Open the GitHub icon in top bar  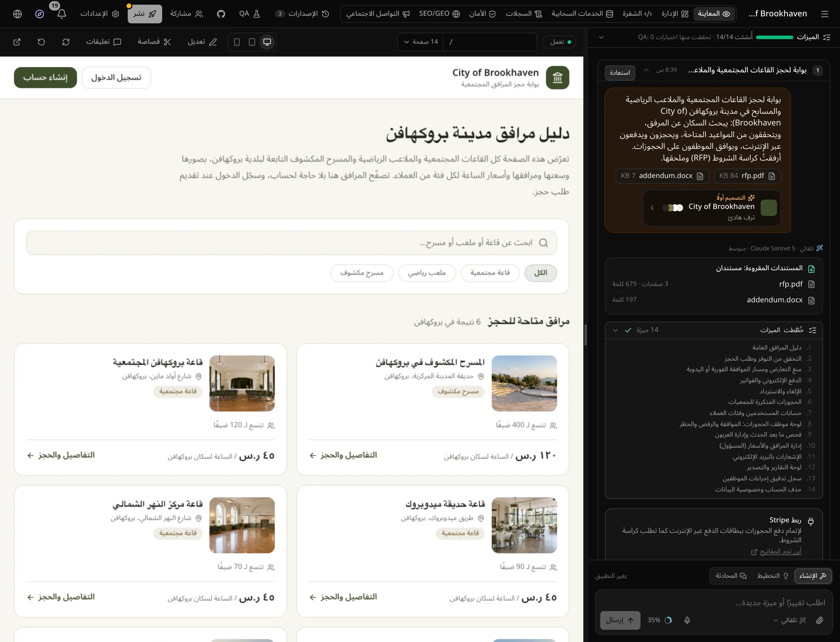pos(221,14)
